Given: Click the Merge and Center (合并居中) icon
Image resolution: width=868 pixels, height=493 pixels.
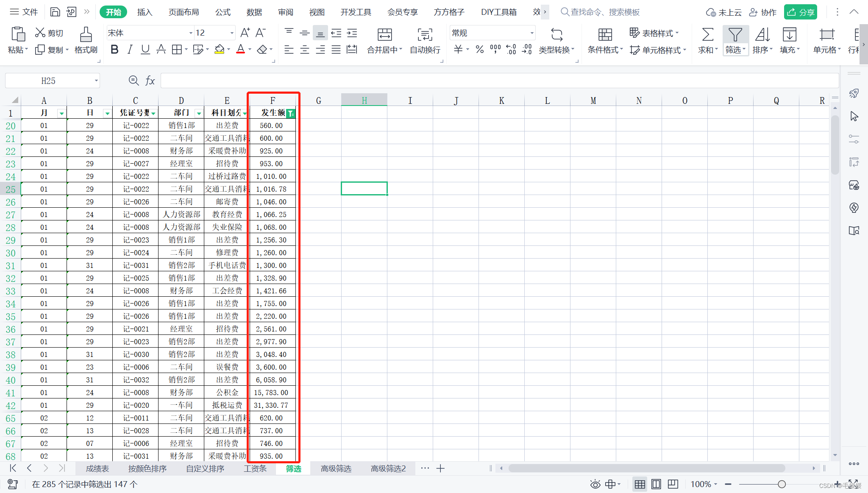Looking at the screenshot, I should pyautogui.click(x=384, y=35).
